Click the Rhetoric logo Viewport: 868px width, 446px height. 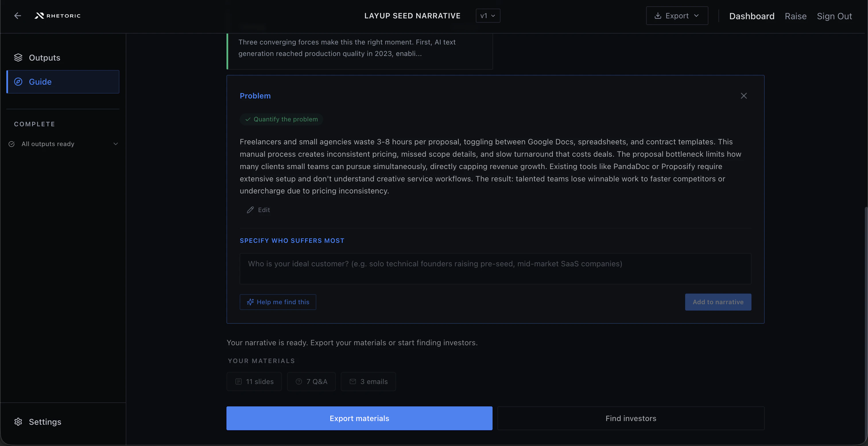click(x=58, y=16)
